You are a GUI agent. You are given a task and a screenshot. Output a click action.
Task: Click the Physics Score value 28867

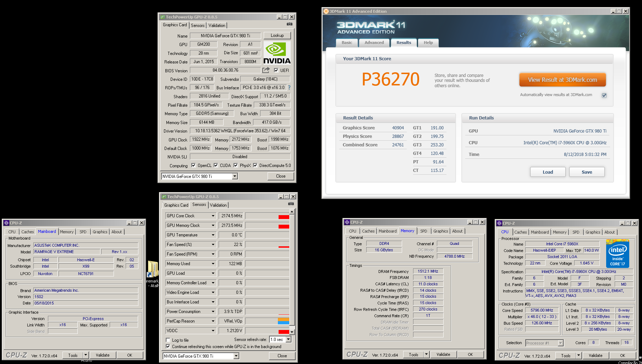398,136
